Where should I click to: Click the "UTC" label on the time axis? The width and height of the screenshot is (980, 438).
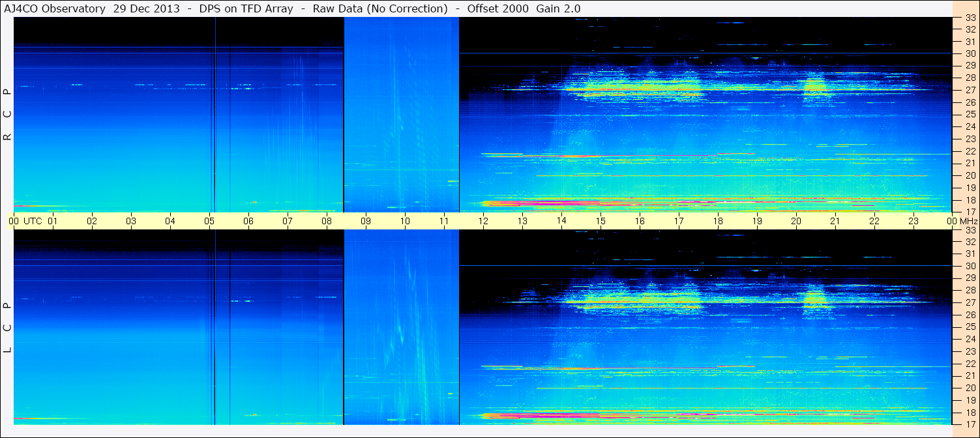click(x=33, y=221)
